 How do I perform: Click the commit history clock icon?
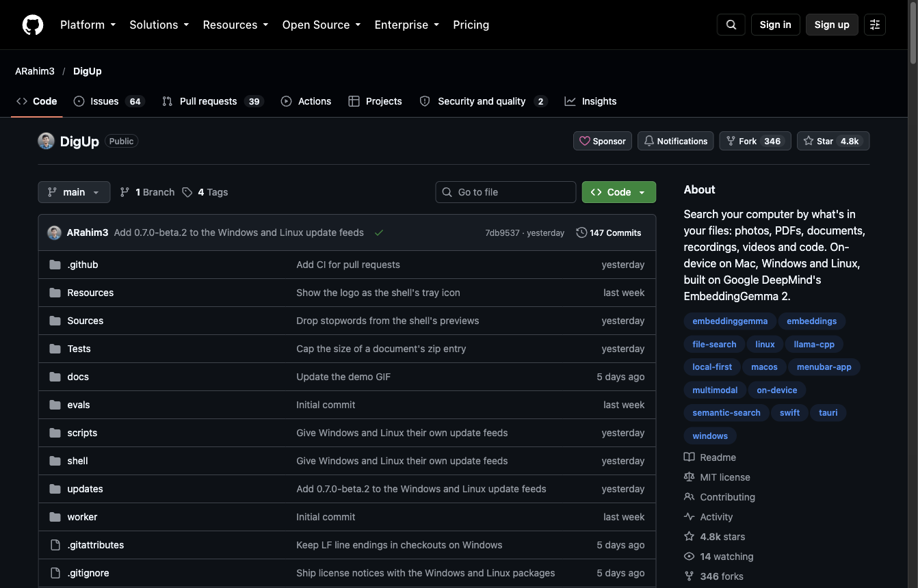(581, 232)
